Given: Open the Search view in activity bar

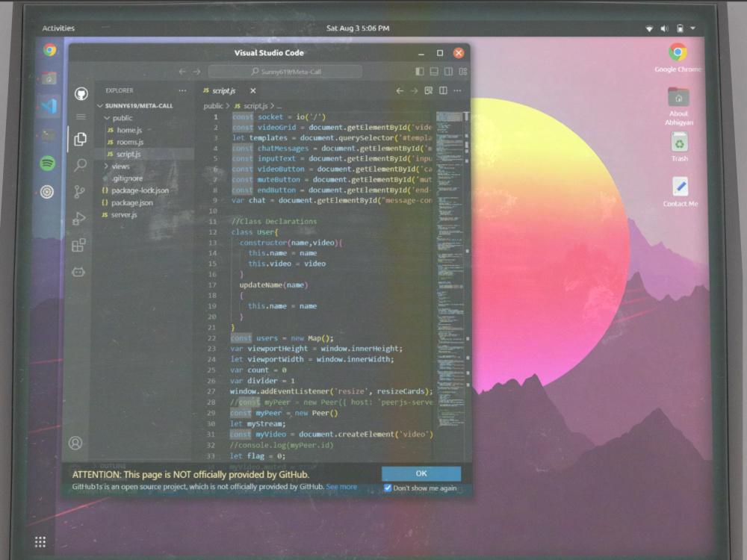Looking at the screenshot, I should pos(80,165).
